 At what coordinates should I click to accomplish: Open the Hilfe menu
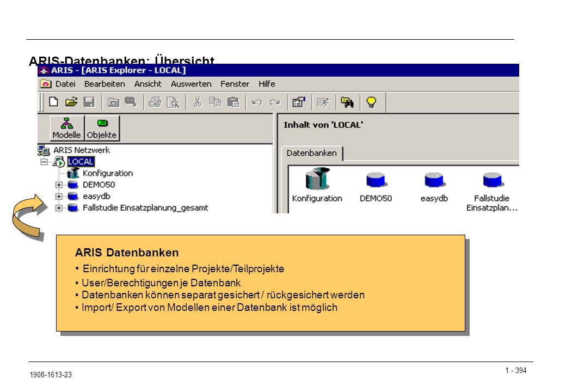[x=267, y=84]
